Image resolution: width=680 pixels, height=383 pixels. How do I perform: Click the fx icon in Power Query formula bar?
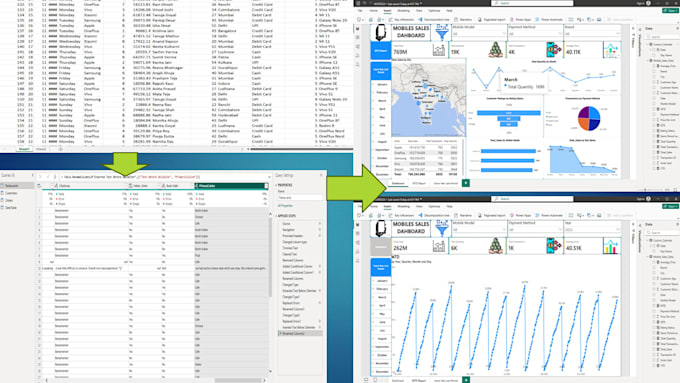[55, 177]
